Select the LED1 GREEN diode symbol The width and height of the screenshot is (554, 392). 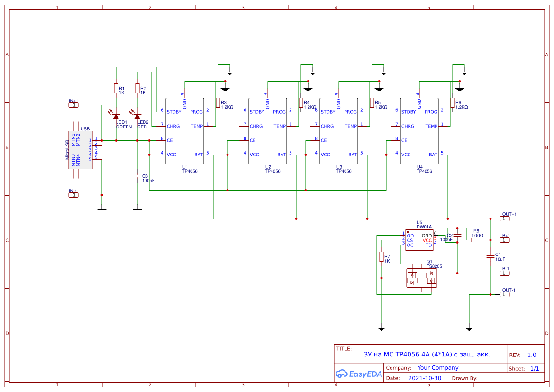coord(116,117)
